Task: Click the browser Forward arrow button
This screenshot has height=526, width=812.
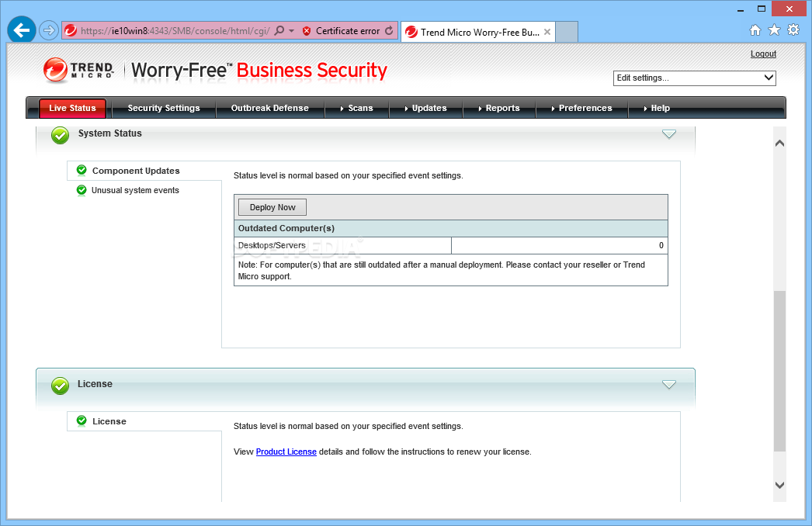Action: (49, 30)
